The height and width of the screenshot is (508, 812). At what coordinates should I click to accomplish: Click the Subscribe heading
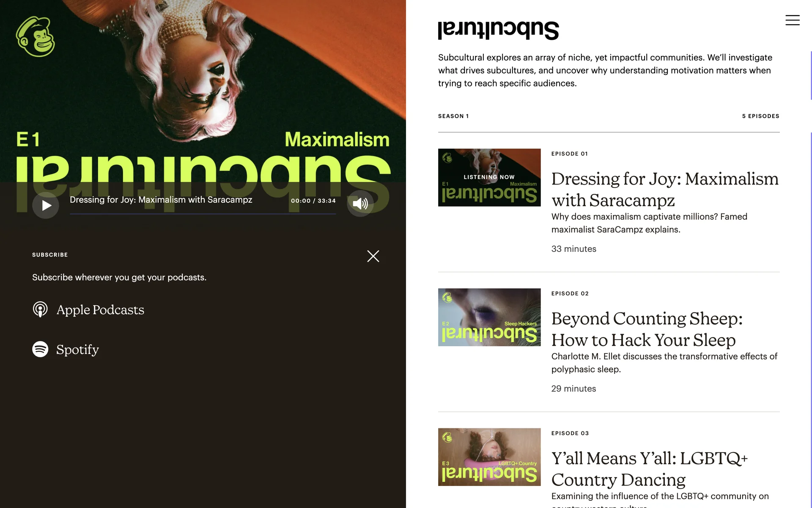(x=50, y=255)
